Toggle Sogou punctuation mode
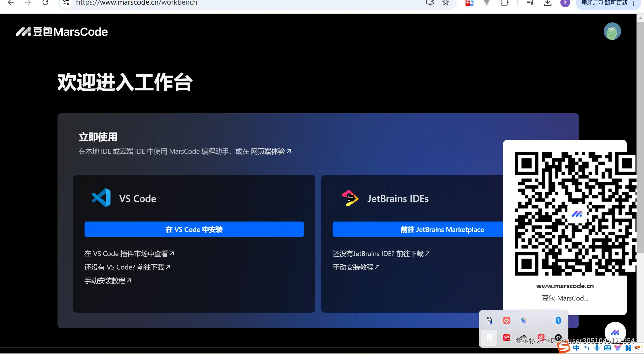 (587, 348)
